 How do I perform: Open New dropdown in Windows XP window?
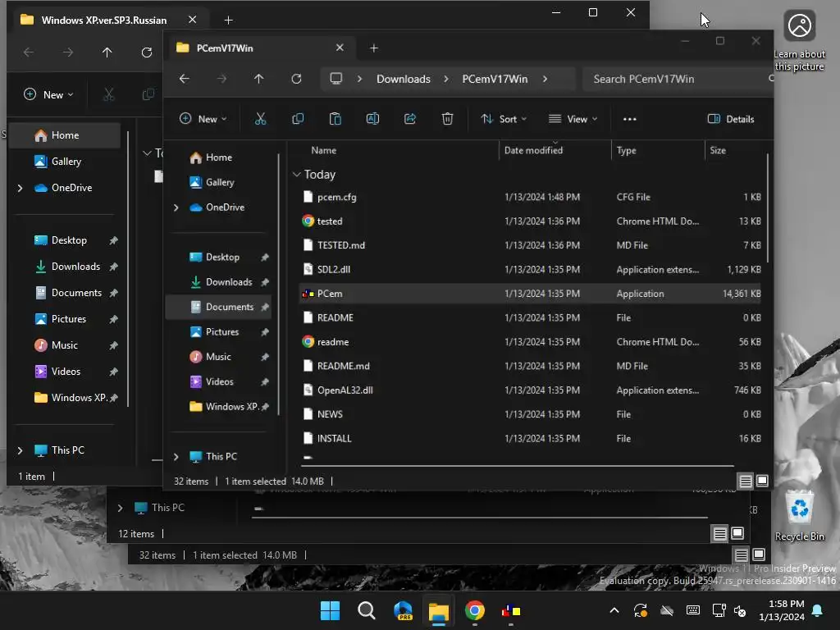[x=48, y=95]
